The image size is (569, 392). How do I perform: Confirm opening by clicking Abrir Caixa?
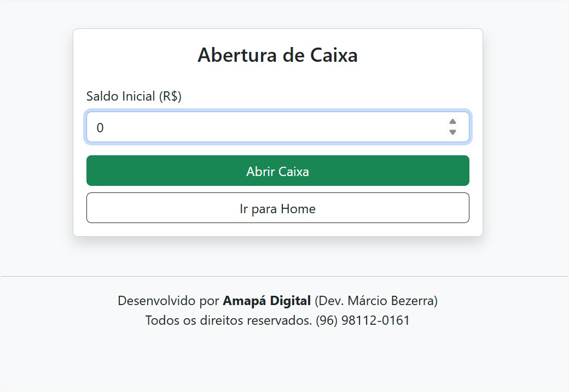click(277, 171)
